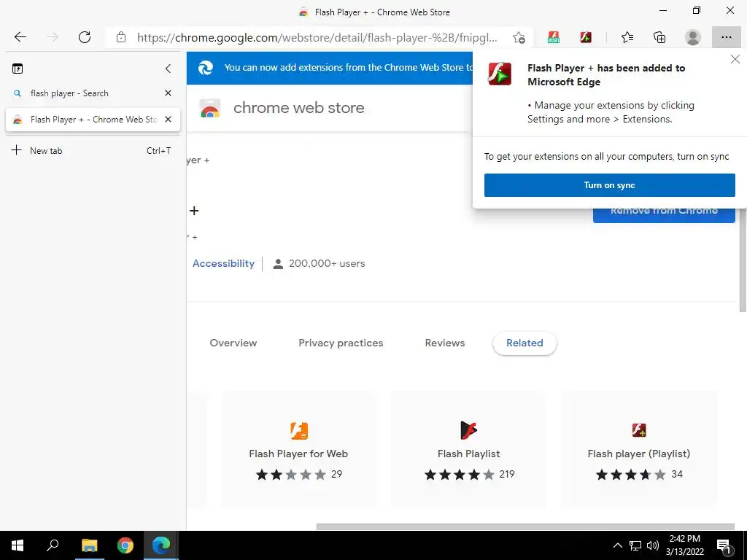Viewport: 747px width, 560px height.
Task: Click the site lock info icon
Action: (x=121, y=37)
